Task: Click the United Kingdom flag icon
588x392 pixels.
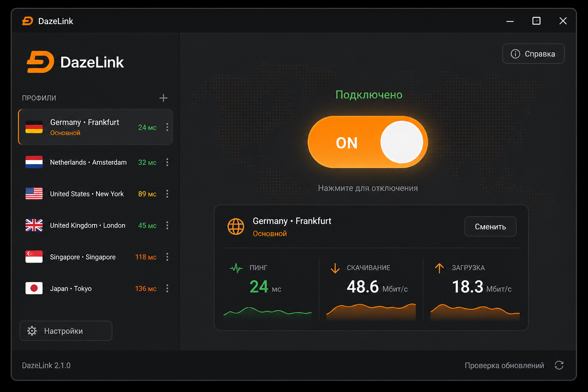Action: [34, 225]
